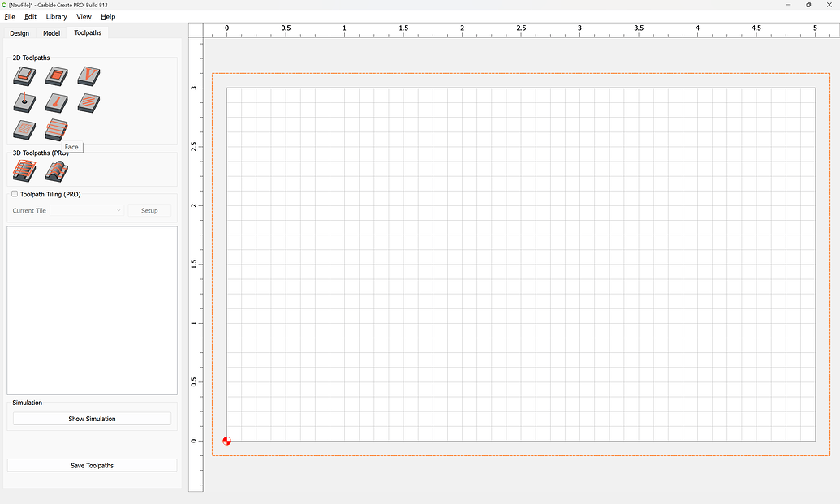
Task: Click the 'Current Tile' label
Action: pyautogui.click(x=29, y=210)
